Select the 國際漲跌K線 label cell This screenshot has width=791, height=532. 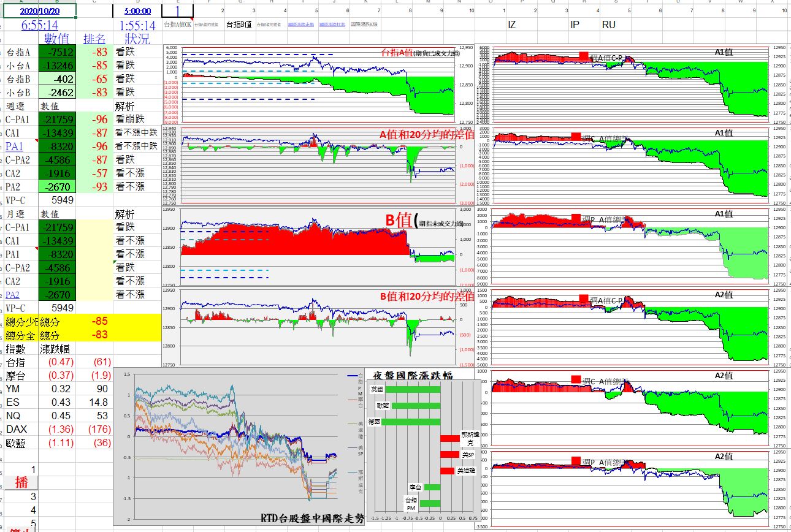pyautogui.click(x=364, y=25)
